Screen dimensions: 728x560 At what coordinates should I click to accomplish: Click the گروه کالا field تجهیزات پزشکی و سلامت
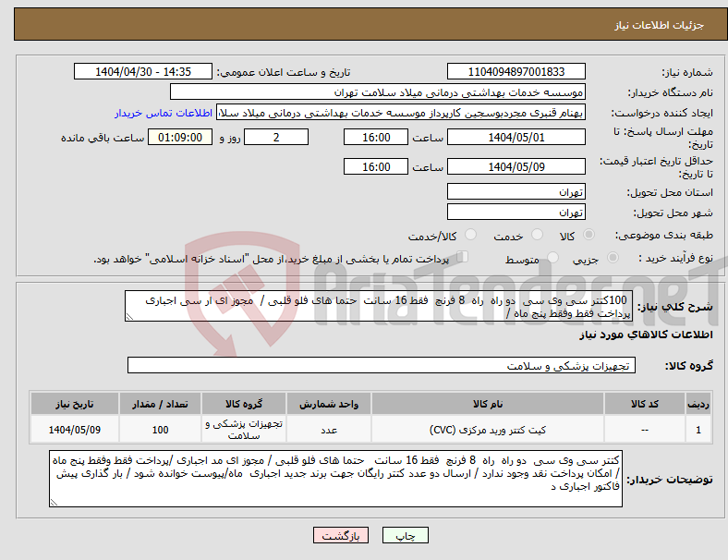pos(382,365)
